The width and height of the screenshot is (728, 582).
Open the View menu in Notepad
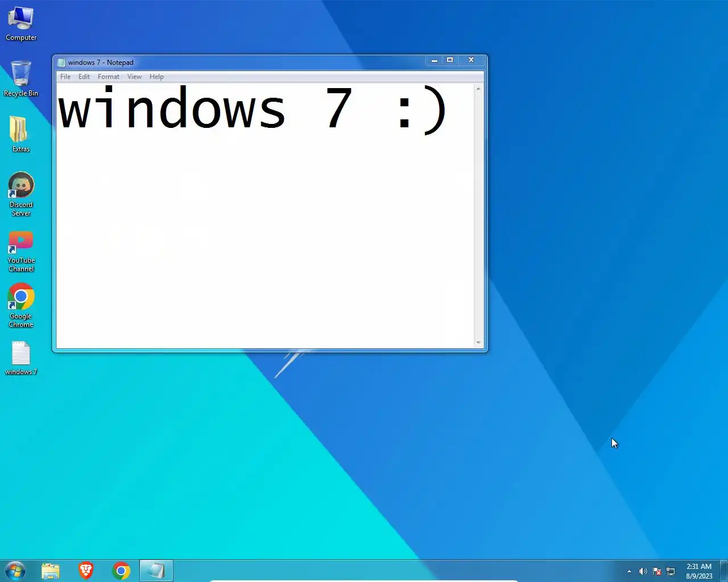coord(134,77)
